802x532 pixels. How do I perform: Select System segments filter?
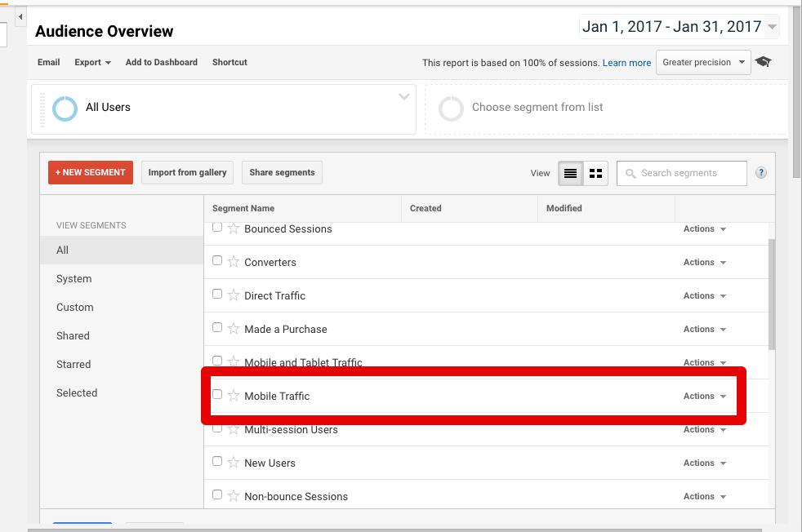pos(122,278)
